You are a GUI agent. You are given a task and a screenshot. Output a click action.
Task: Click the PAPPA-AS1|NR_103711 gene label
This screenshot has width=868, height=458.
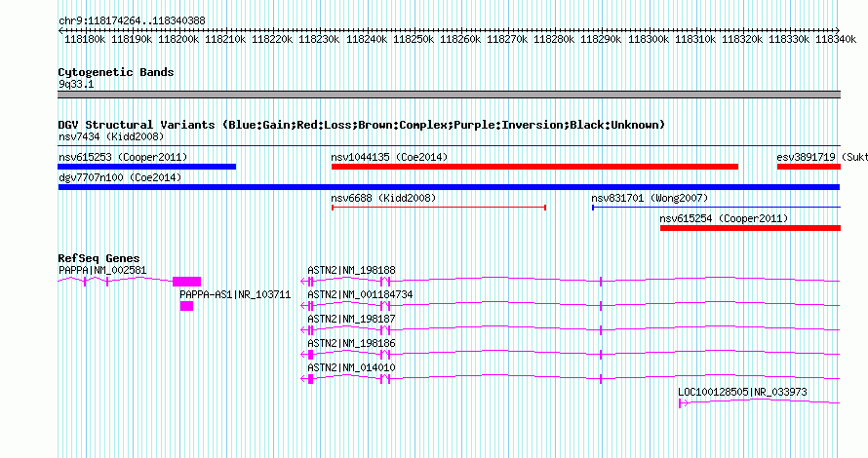(235, 294)
